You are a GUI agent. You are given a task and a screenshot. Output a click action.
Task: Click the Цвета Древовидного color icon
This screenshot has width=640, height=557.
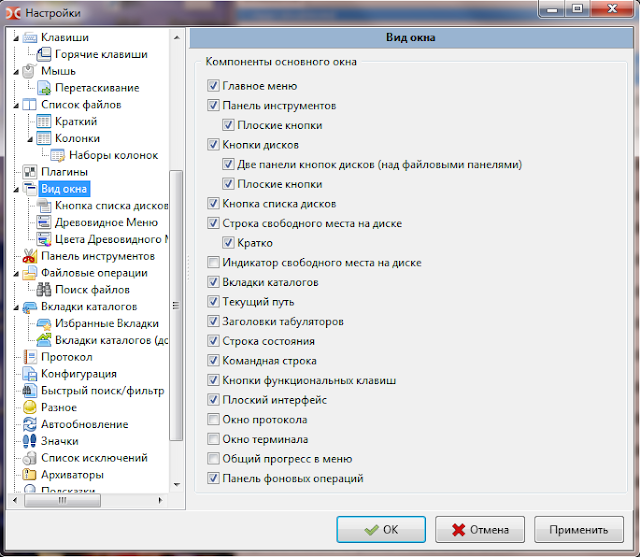point(44,239)
